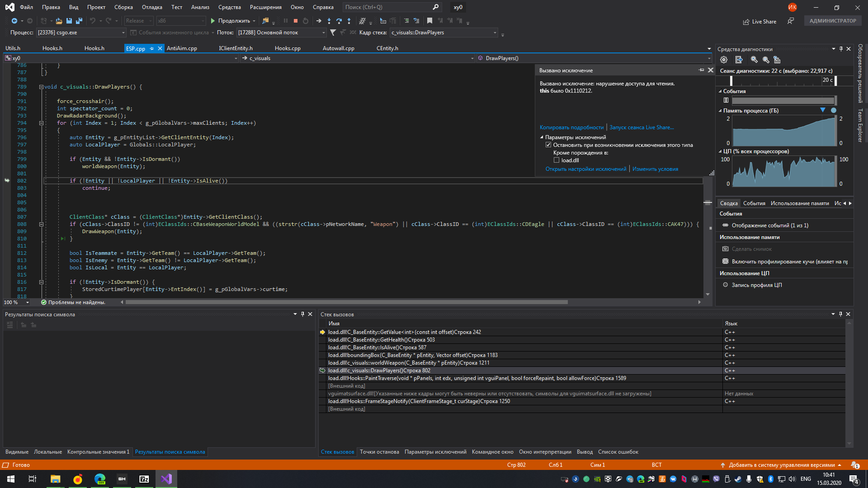Check the load.dll exception exclusion box
This screenshot has width=868, height=488.
[557, 160]
